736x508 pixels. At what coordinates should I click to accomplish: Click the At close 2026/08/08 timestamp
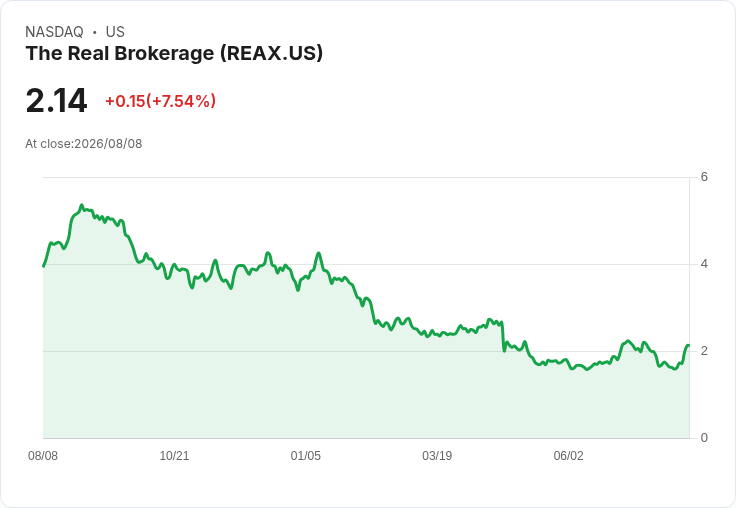84,144
